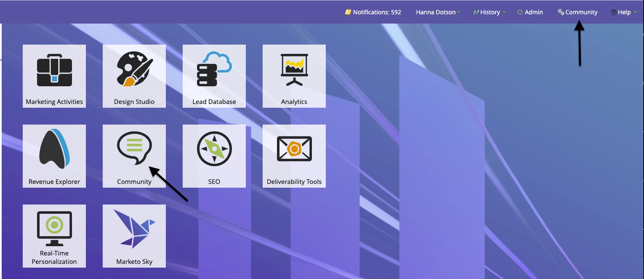Click the History menu label
The height and width of the screenshot is (279, 644).
(x=490, y=12)
